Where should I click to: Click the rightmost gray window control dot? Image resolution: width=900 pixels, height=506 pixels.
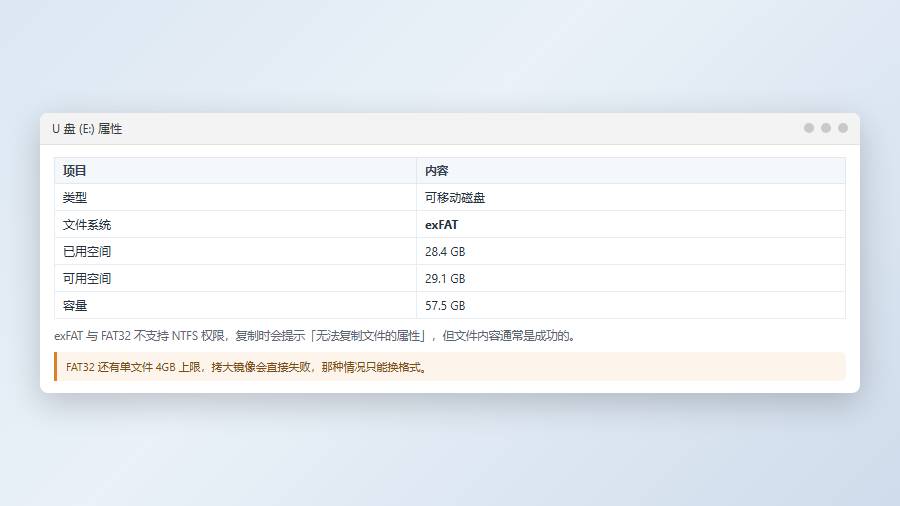click(x=843, y=128)
